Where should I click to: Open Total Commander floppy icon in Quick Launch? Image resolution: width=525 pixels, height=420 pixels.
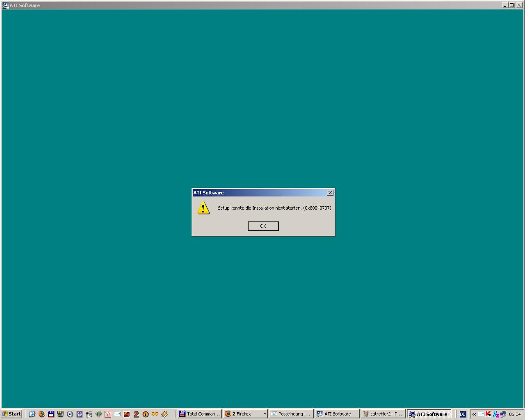[x=51, y=414]
